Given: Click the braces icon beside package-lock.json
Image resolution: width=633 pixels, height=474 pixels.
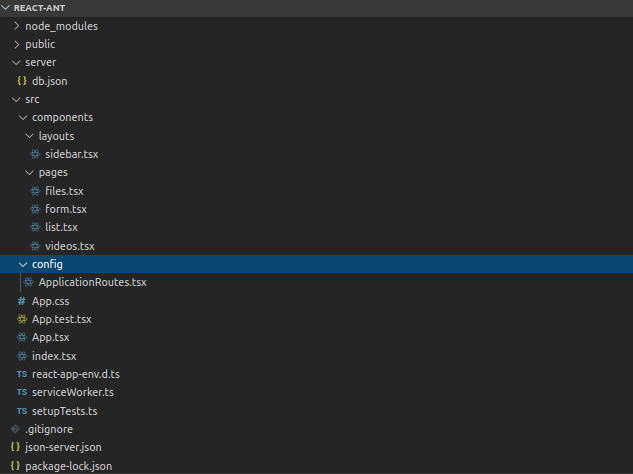Looking at the screenshot, I should point(15,466).
